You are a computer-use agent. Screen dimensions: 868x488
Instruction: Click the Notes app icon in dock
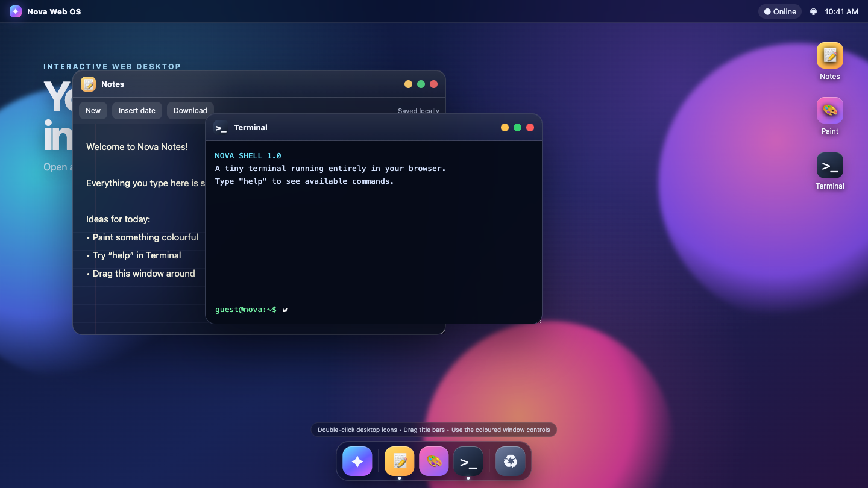point(400,461)
